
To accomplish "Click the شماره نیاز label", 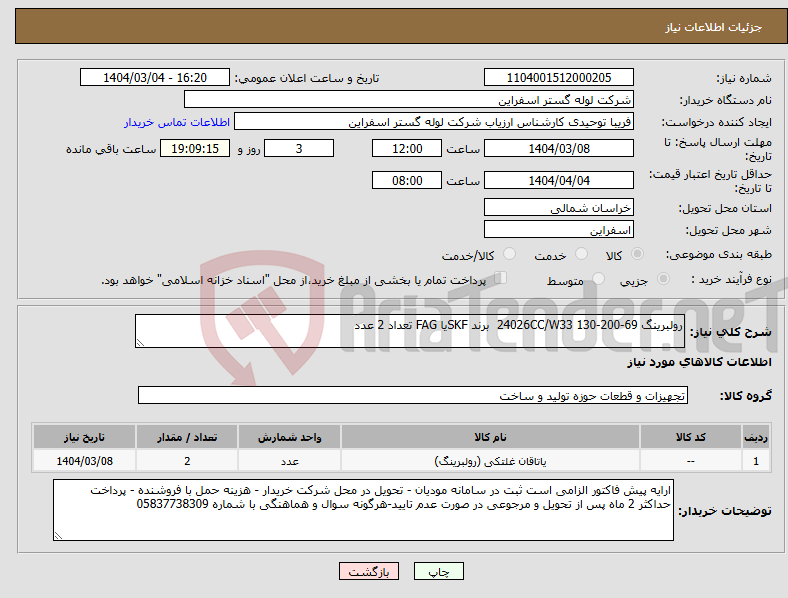I will (x=744, y=78).
